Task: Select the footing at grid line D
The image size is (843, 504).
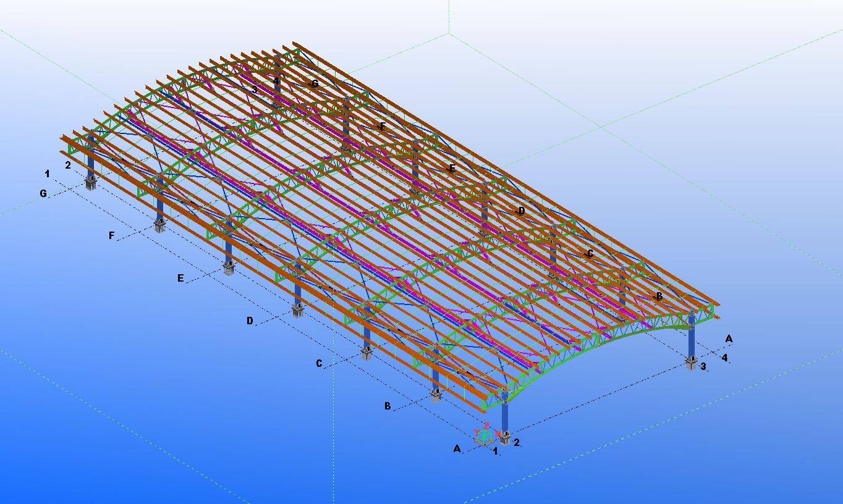Action: 298,310
